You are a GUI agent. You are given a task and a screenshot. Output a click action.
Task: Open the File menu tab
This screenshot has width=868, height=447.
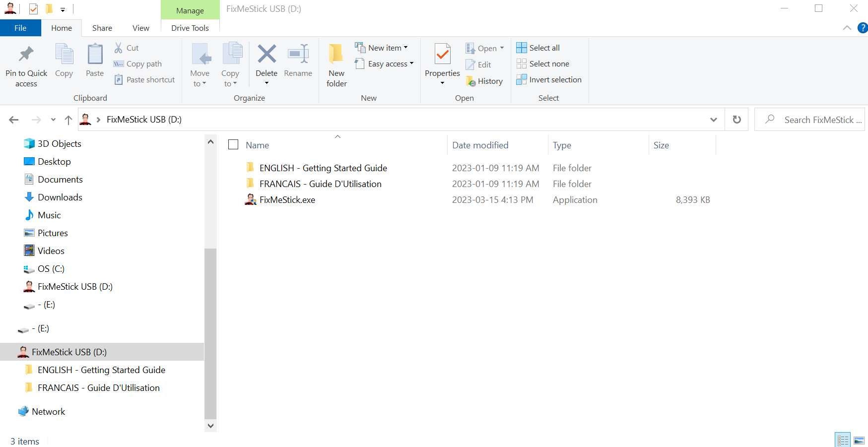coord(20,28)
